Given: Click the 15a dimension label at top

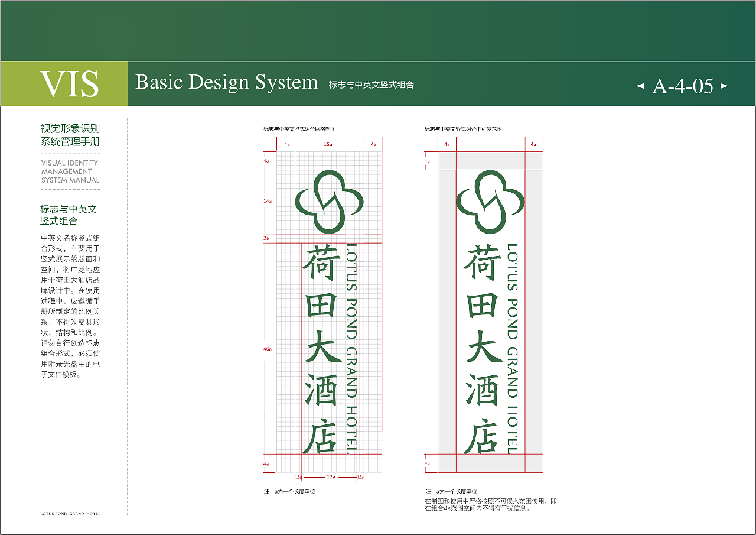Looking at the screenshot, I should (x=327, y=144).
